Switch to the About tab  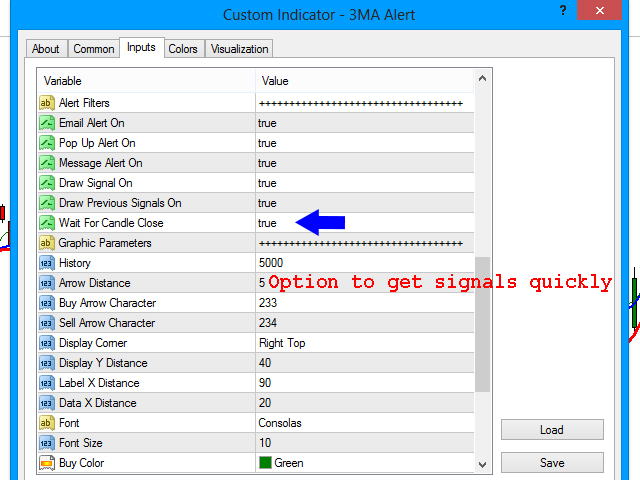[x=46, y=49]
